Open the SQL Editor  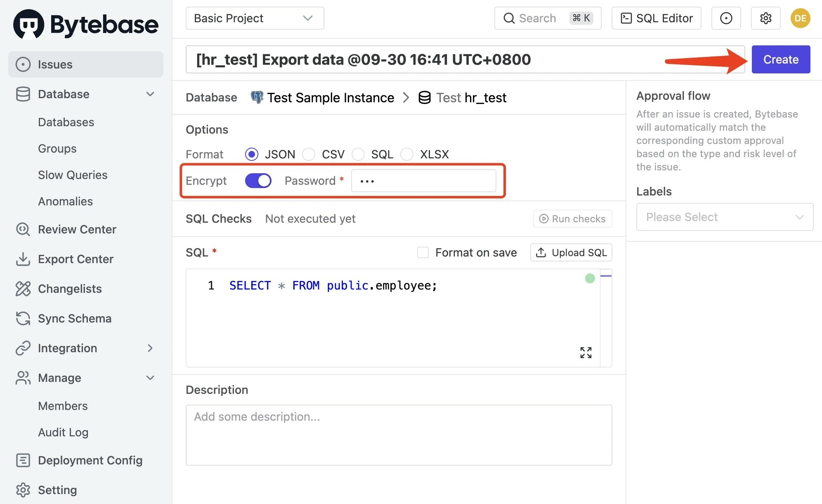pyautogui.click(x=656, y=18)
